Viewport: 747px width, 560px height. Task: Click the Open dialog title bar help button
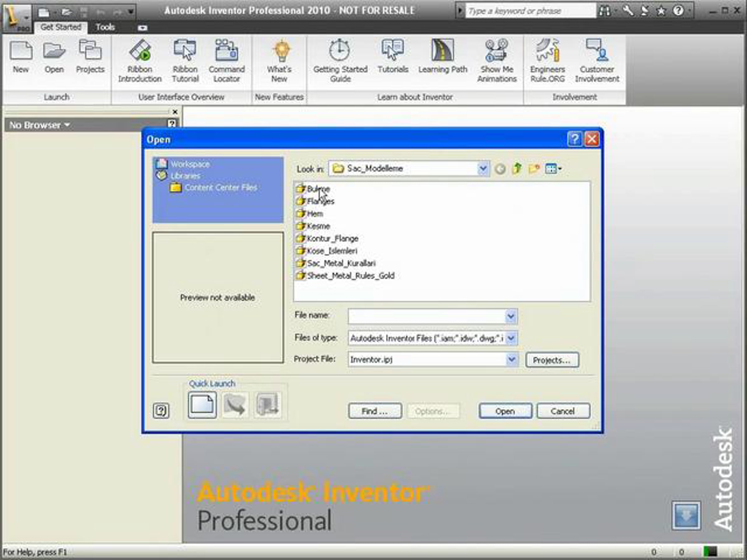(x=575, y=139)
